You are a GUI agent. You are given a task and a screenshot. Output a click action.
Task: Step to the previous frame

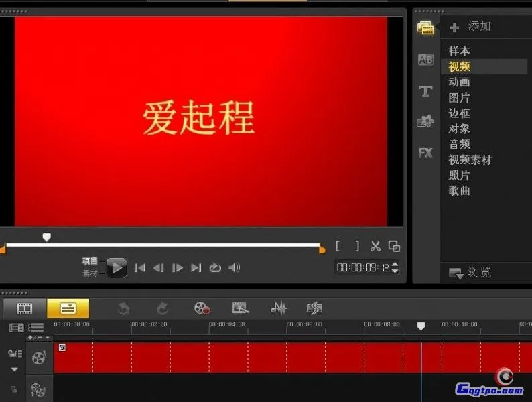(158, 268)
